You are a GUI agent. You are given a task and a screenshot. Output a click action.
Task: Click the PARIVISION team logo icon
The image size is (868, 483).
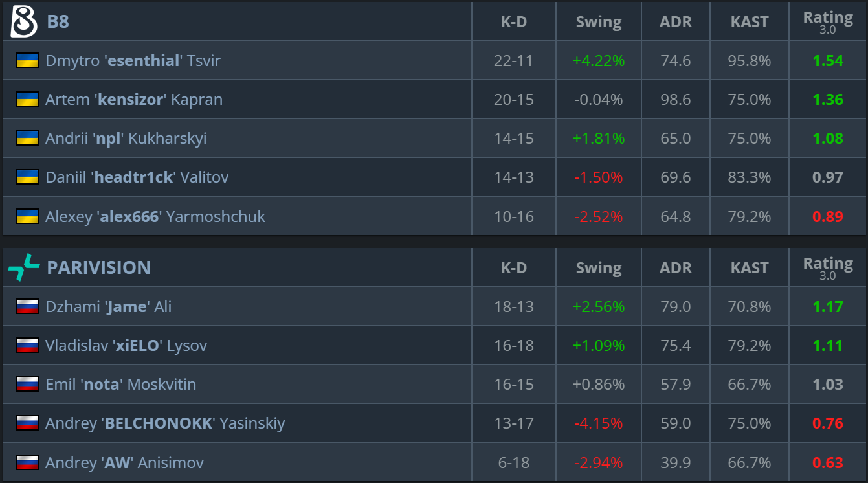pos(24,267)
